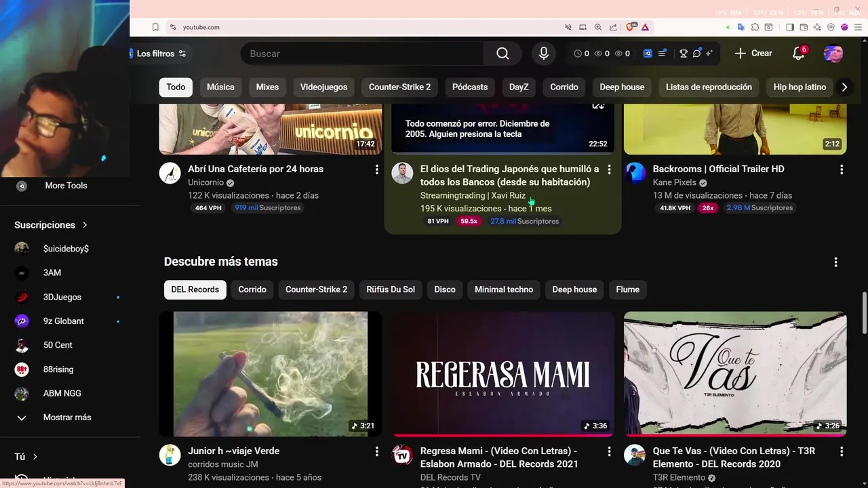Select the Minimal techno topic chip

pyautogui.click(x=504, y=289)
